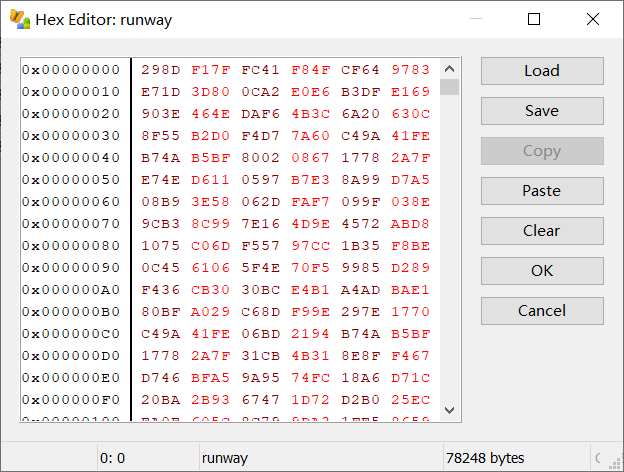
Task: Save the hex data
Action: [542, 111]
